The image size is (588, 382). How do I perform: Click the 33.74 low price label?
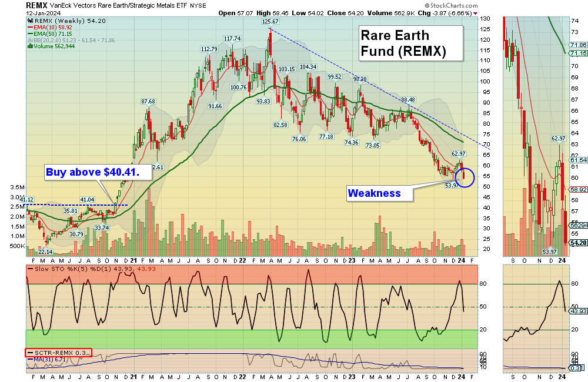pyautogui.click(x=102, y=227)
